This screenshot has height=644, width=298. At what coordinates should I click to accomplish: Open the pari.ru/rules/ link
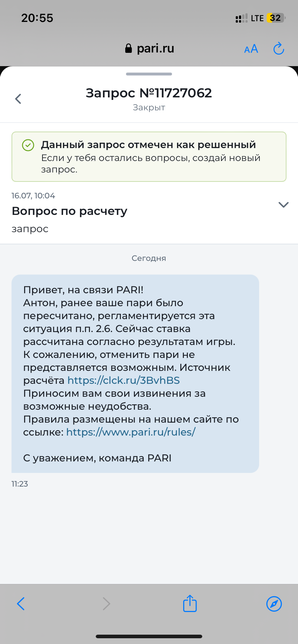[x=131, y=432]
